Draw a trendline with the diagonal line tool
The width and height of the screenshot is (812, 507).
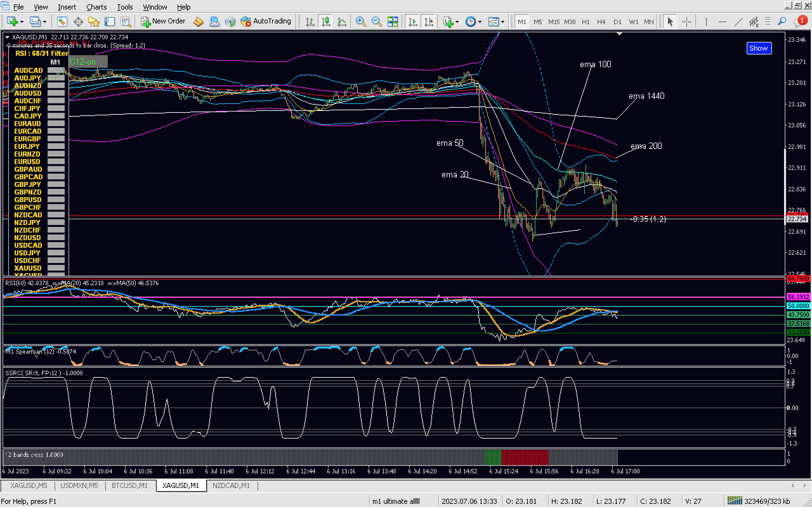[x=738, y=22]
